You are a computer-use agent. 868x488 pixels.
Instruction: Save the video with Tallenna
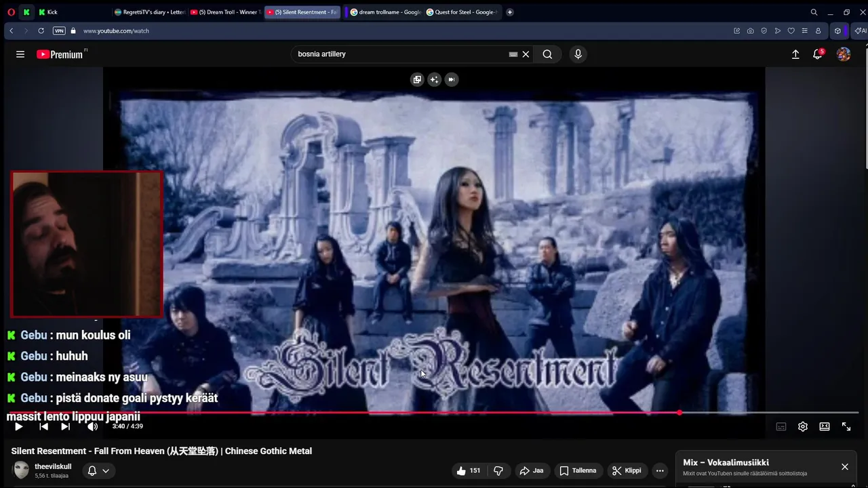[x=578, y=470]
